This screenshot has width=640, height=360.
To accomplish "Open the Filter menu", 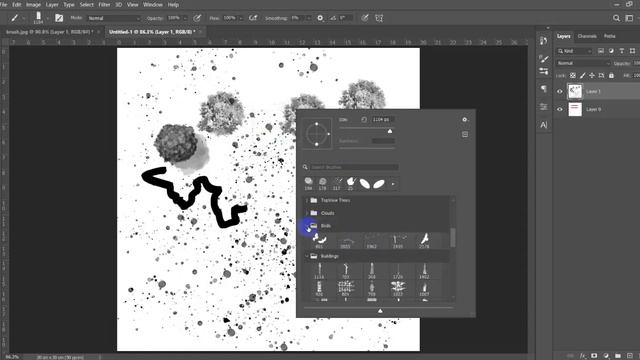I will (x=104, y=5).
